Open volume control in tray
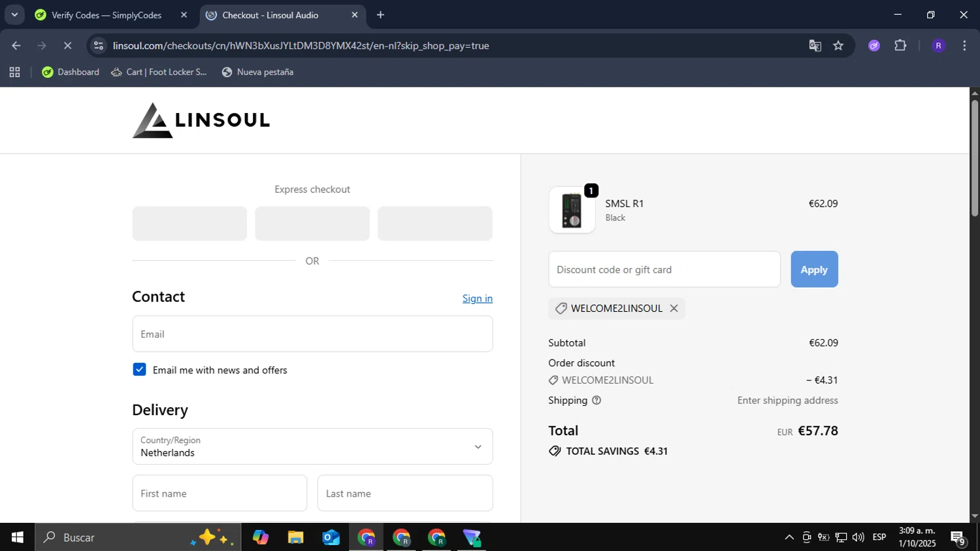Image resolution: width=980 pixels, height=551 pixels. click(858, 537)
